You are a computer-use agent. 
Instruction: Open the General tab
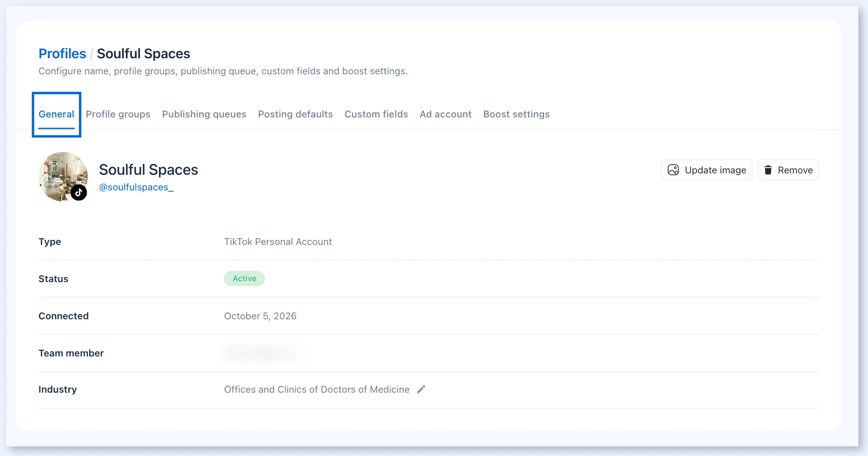[x=56, y=114]
